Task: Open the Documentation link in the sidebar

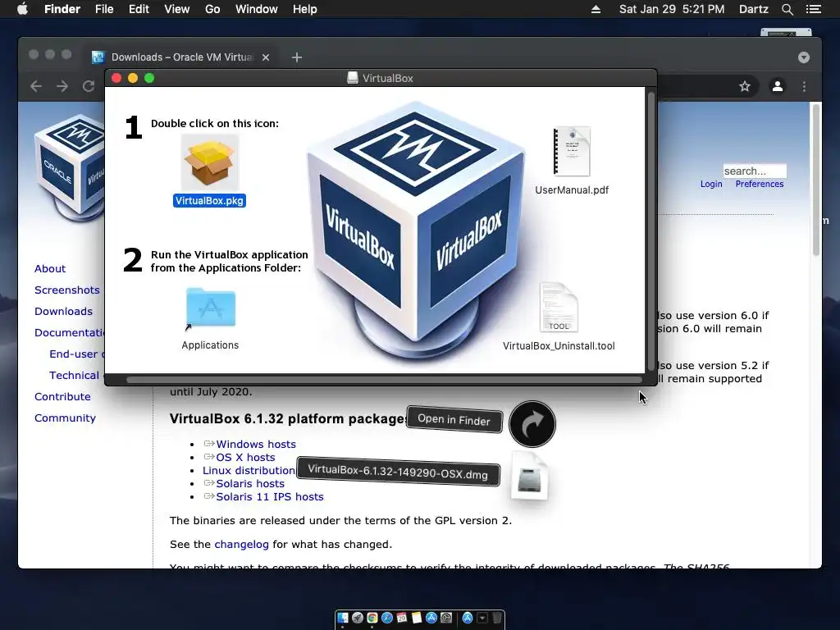Action: [x=70, y=333]
